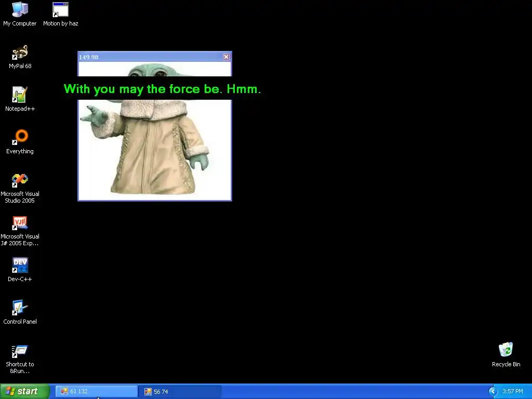Click the 3:57 PM taskbar clock

(513, 392)
